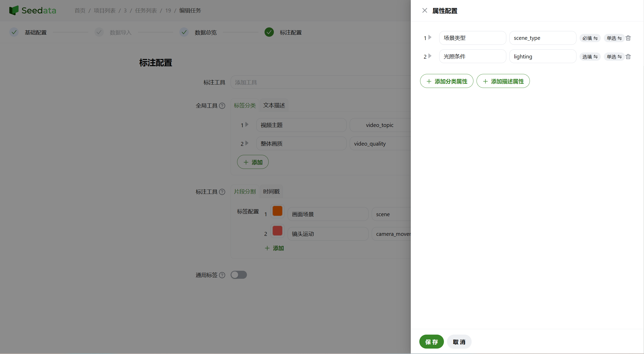Delete the 光照条件 attribute row
Viewport: 644px width, 354px height.
pyautogui.click(x=628, y=57)
